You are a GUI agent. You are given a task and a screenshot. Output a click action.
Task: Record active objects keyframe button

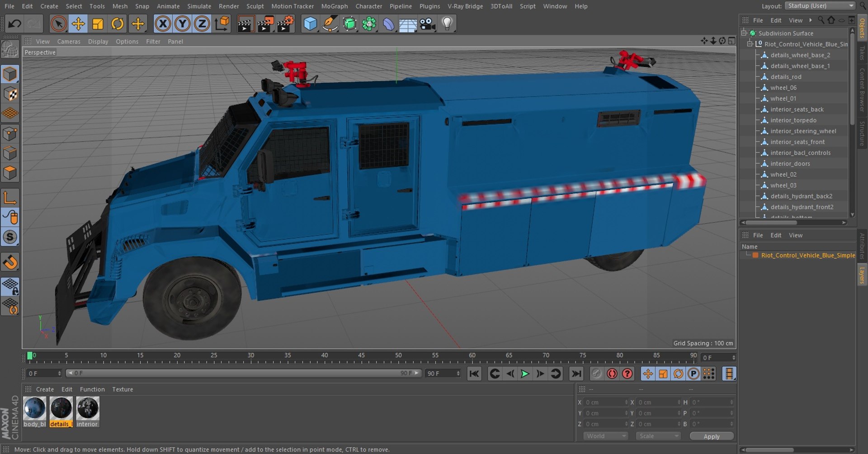pyautogui.click(x=597, y=374)
